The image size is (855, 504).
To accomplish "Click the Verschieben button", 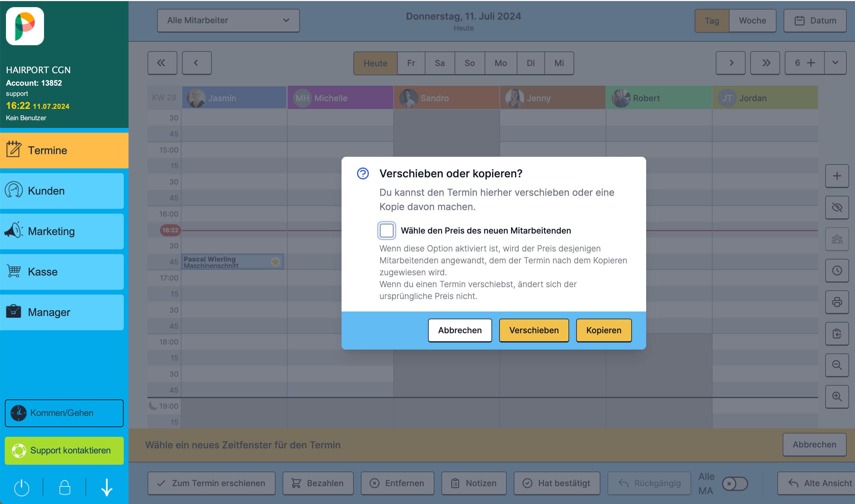I will point(534,330).
